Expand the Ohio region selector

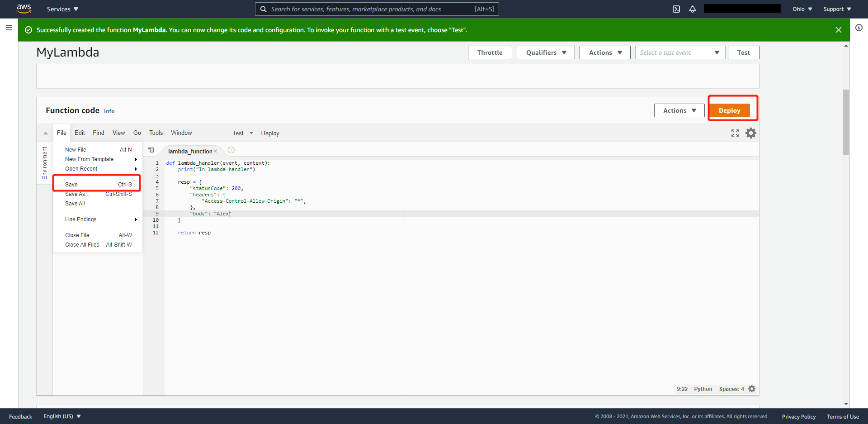pos(801,9)
